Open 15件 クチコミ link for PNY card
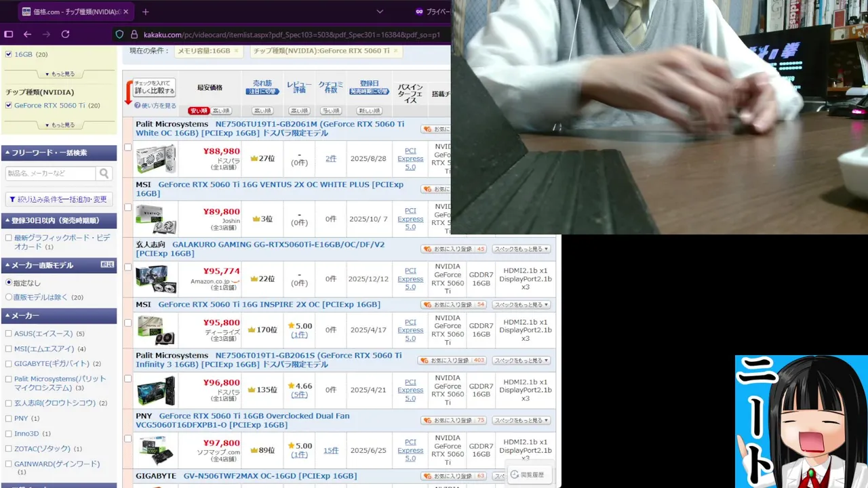This screenshot has width=868, height=488. click(x=331, y=450)
